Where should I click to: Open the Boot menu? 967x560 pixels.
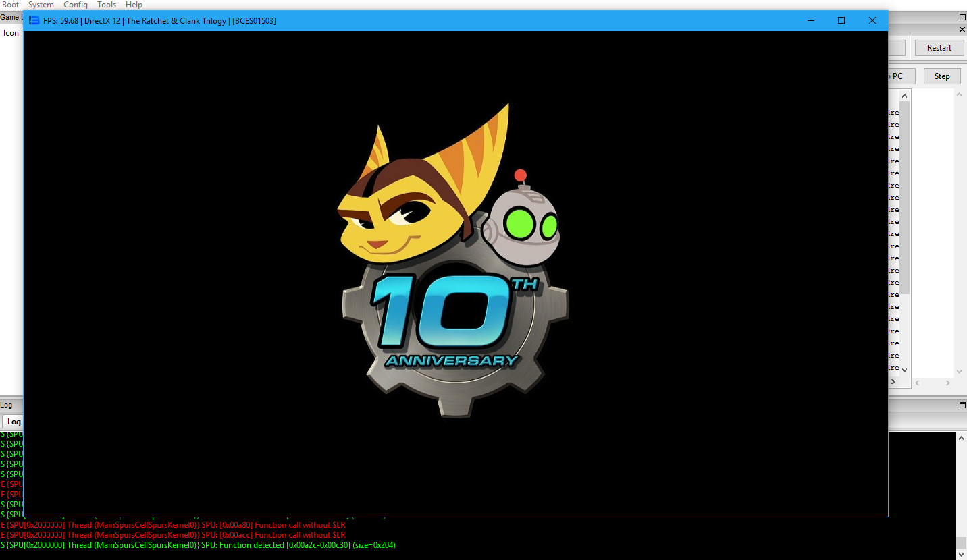point(10,5)
